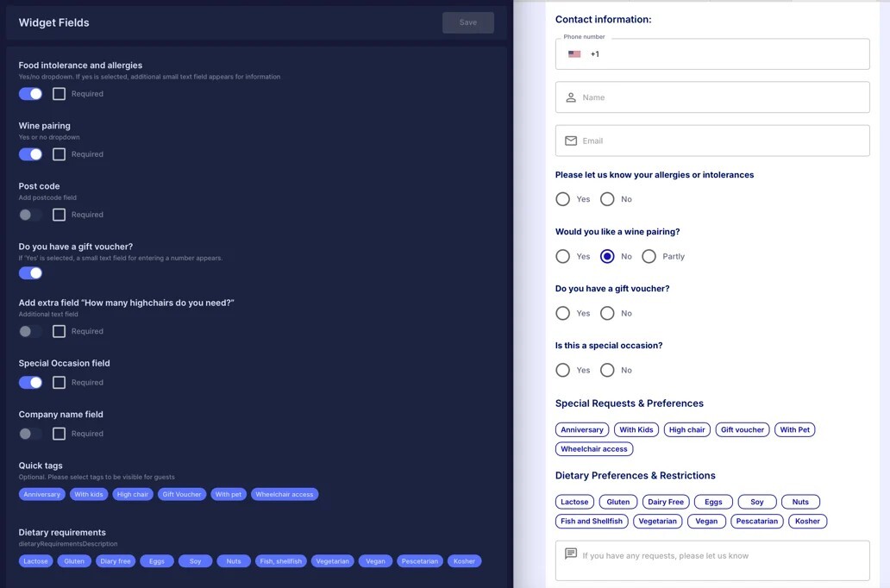Viewport: 890px width, 588px height.
Task: Select the Vegan dietary tag
Action: (706, 521)
